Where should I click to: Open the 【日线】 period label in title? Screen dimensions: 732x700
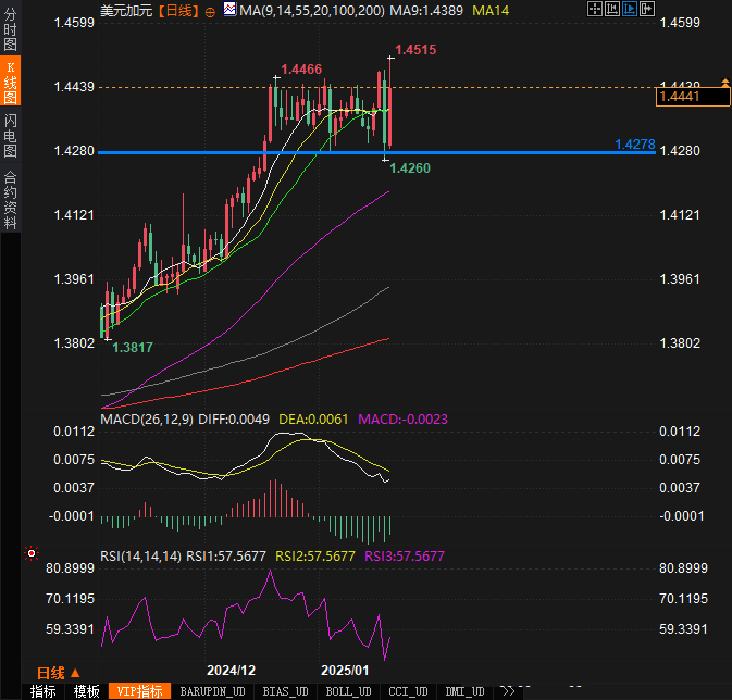pos(179,10)
